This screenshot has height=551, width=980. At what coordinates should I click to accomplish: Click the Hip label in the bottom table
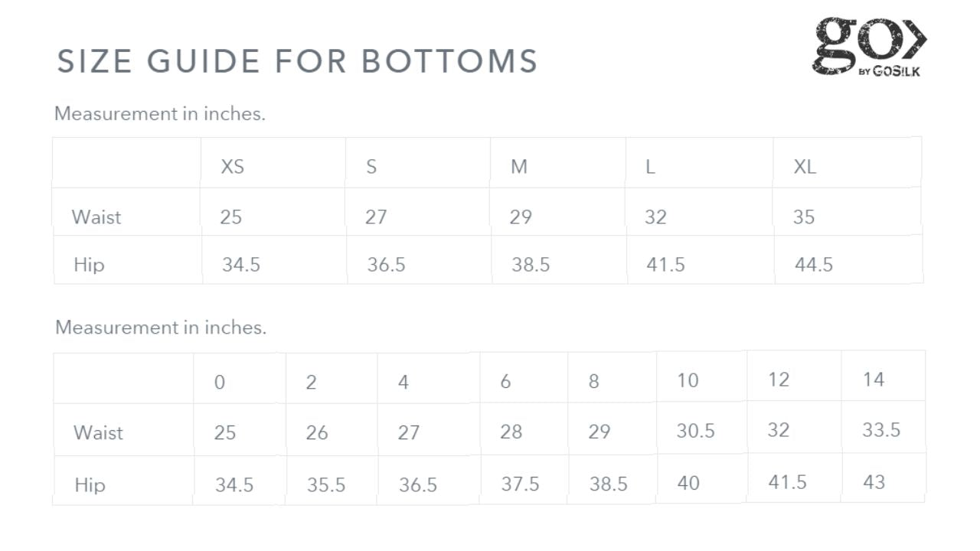(90, 484)
